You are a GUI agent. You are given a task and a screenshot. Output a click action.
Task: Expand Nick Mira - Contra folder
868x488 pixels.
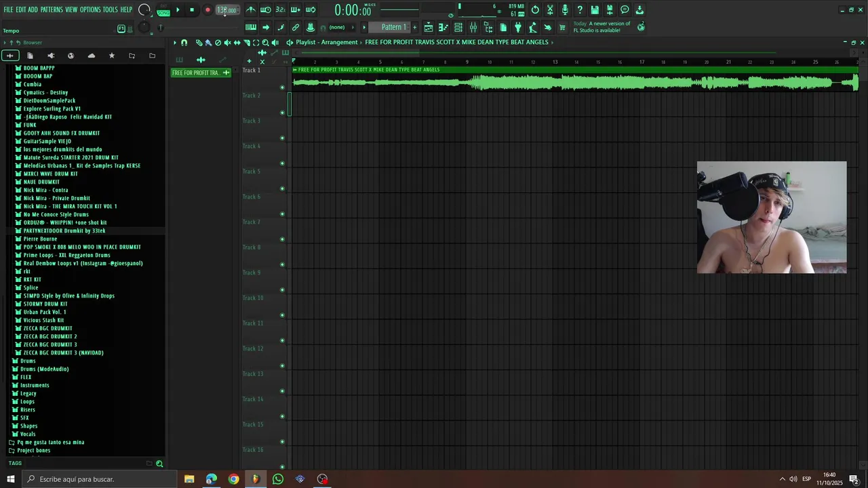45,190
